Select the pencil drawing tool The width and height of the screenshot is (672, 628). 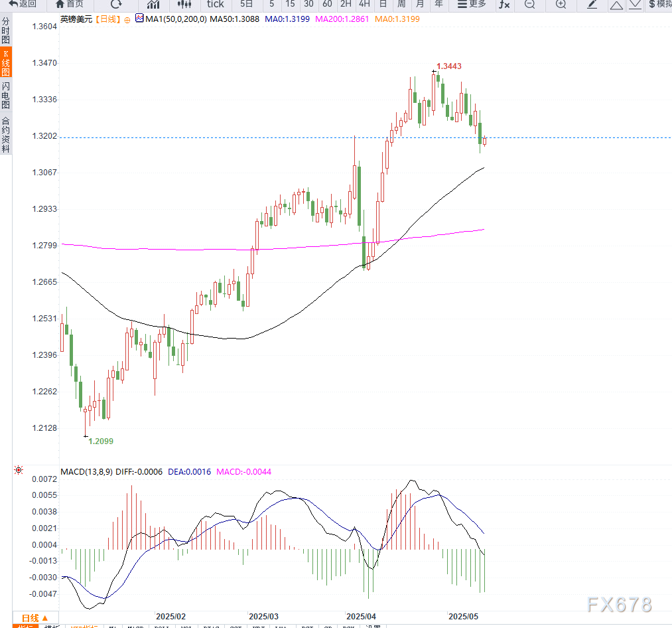coord(592,4)
